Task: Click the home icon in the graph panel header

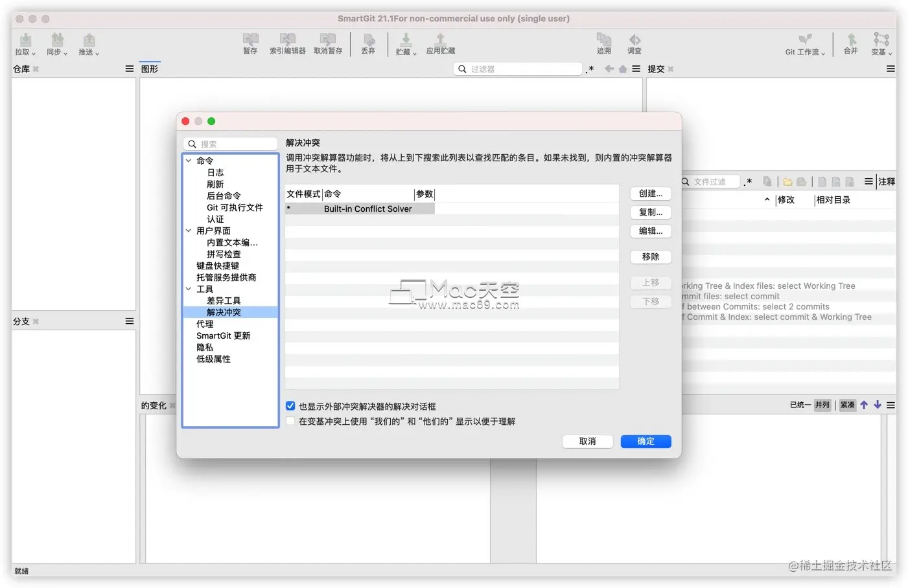Action: (x=623, y=69)
